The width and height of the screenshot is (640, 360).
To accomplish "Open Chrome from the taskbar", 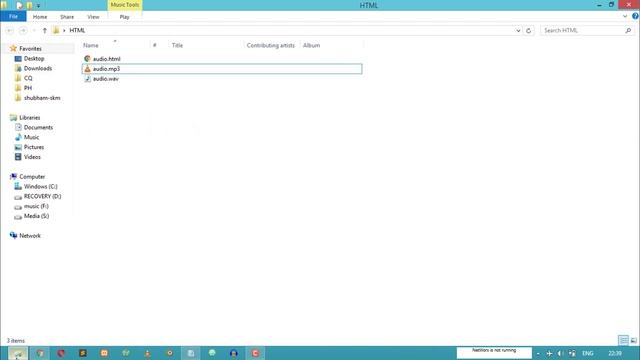I will coord(40,353).
